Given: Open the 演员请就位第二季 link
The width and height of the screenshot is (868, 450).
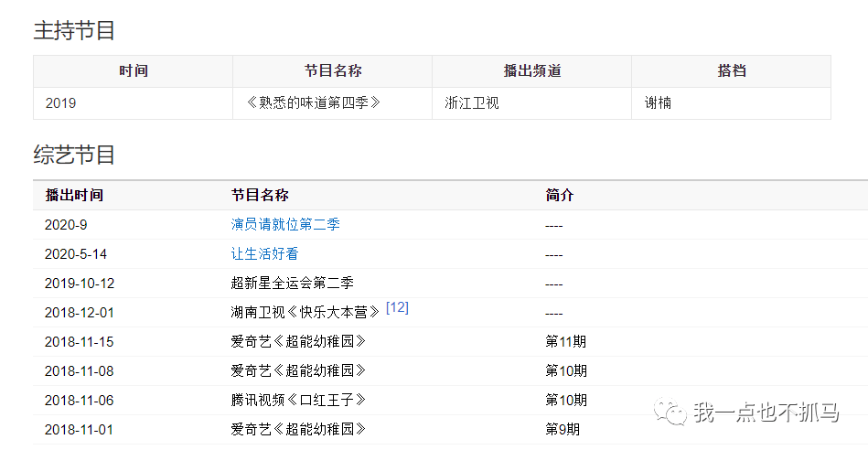Looking at the screenshot, I should coord(285,225).
